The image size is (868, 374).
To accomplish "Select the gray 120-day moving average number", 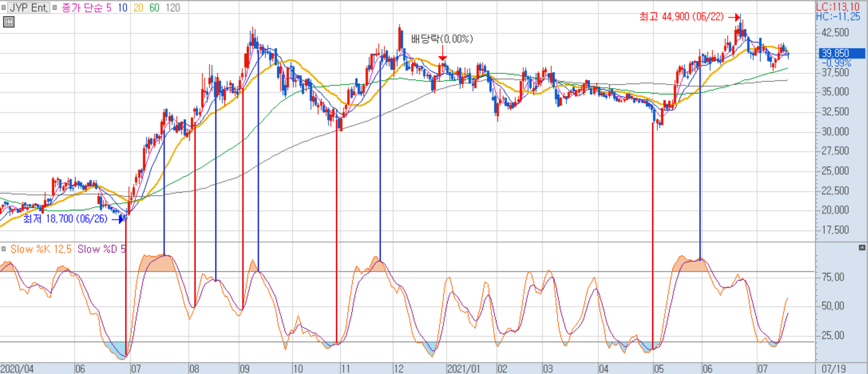I will [172, 8].
